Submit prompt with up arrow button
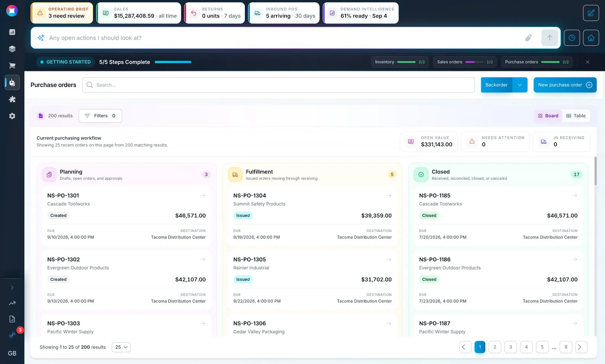Viewport: 605px width, 364px height. click(x=550, y=38)
